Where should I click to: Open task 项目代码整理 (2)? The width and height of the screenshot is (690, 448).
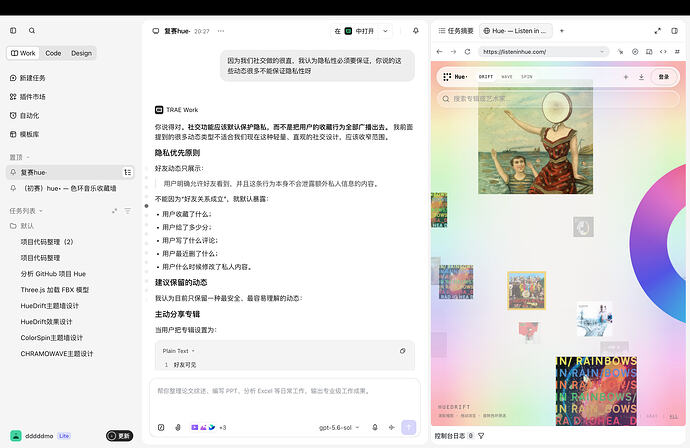click(x=47, y=242)
